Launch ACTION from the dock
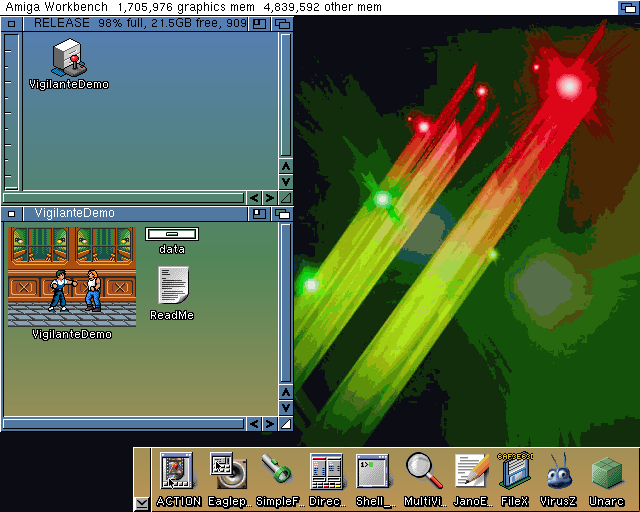Screen dimensions: 640x512 coord(177,471)
